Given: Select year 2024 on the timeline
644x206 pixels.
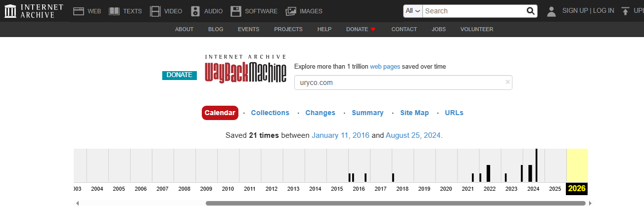Looking at the screenshot, I should [533, 189].
